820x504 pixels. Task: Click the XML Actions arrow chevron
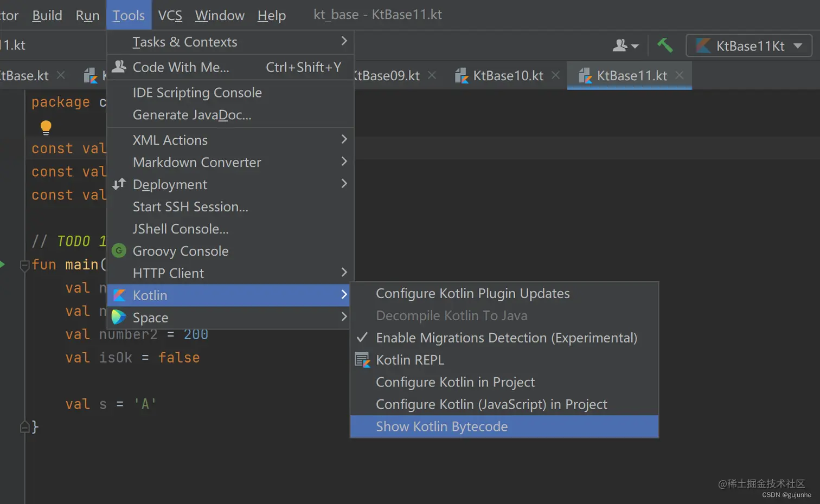[x=344, y=139]
